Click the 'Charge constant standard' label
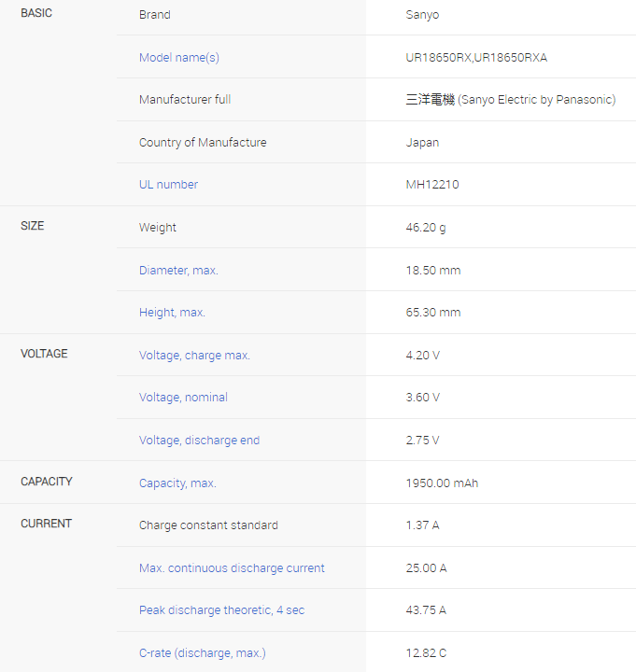This screenshot has width=636, height=672. (x=208, y=525)
